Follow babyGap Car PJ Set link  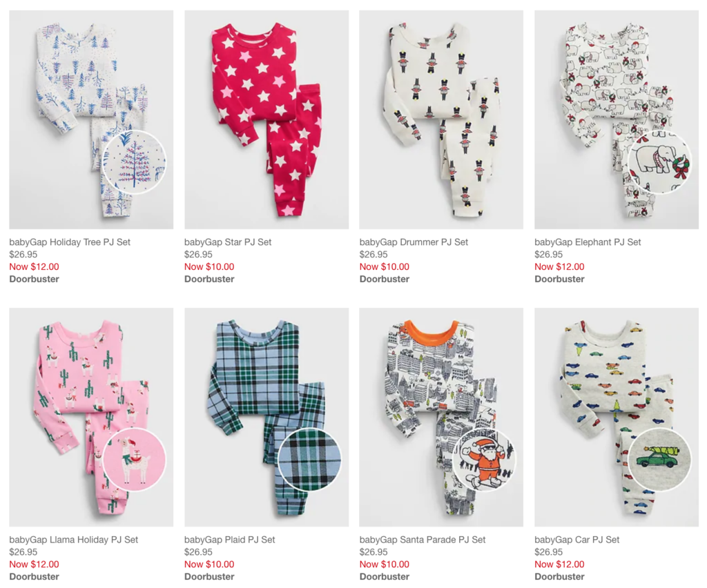577,539
